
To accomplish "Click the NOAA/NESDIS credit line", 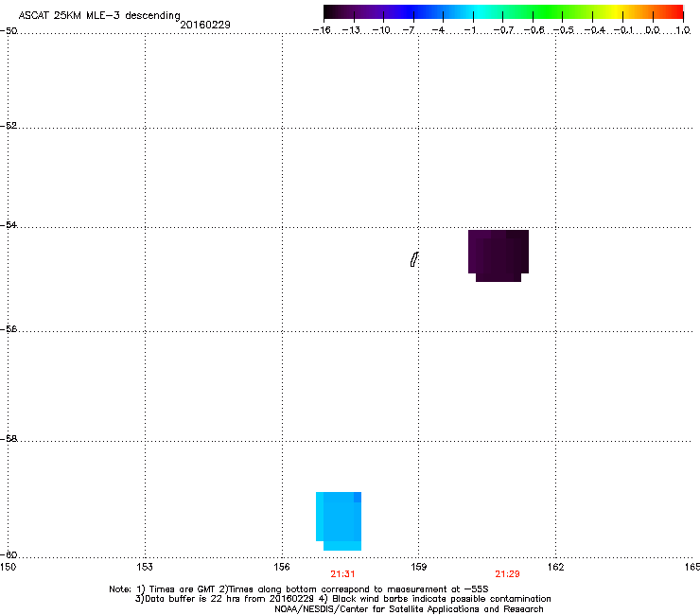I will 409,609.
